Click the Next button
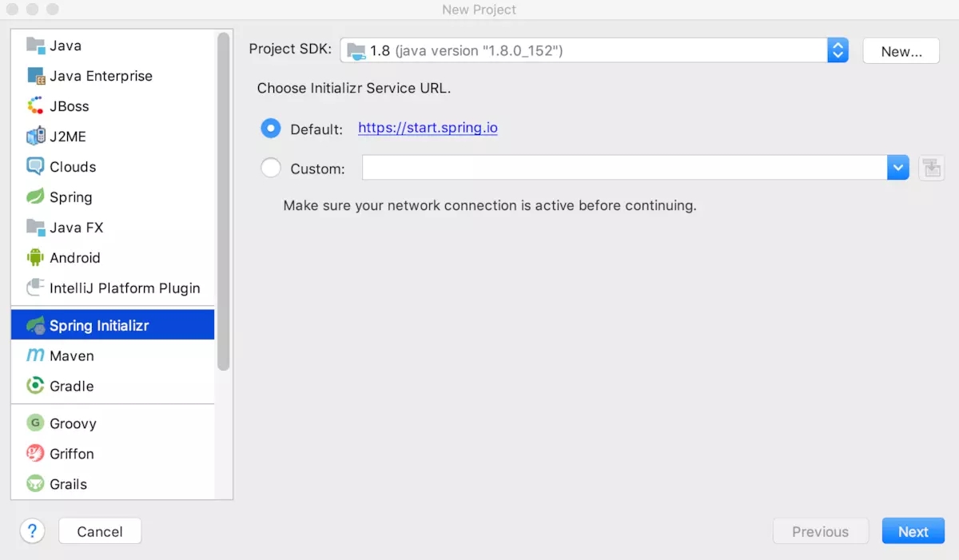959x560 pixels. point(913,531)
